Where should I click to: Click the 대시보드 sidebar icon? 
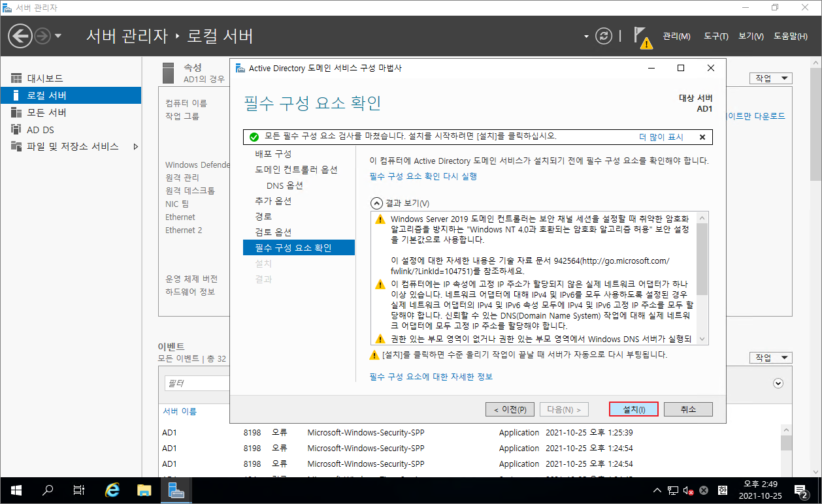(16, 78)
